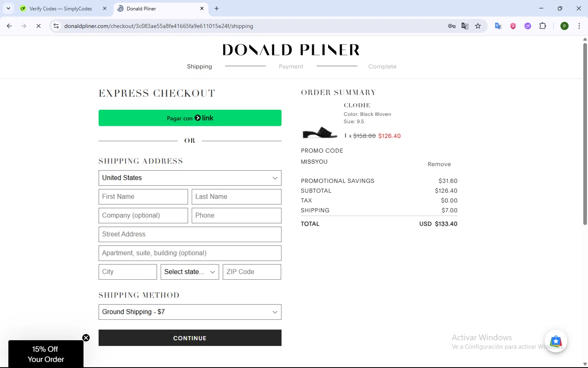588x368 pixels.
Task: Open the Google Translate extension icon
Action: (498, 26)
